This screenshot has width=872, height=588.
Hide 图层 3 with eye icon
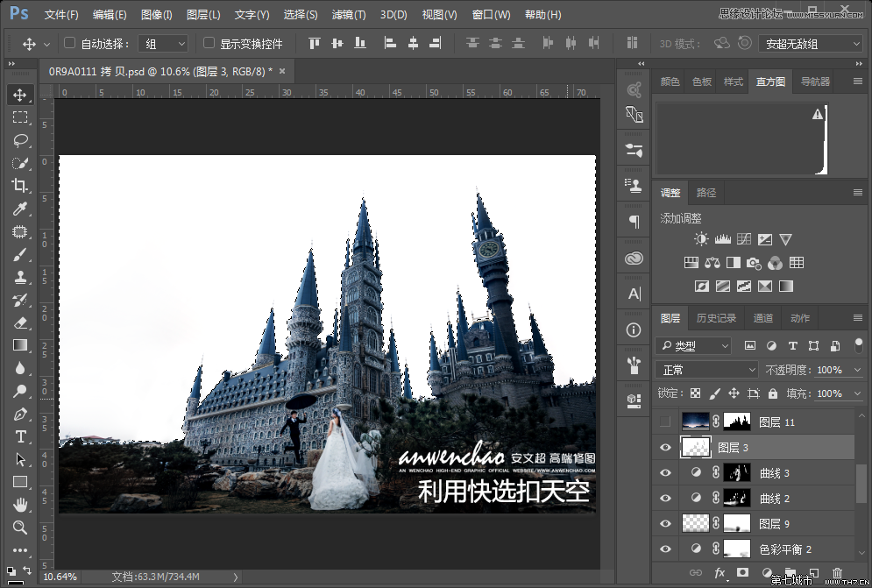(665, 447)
